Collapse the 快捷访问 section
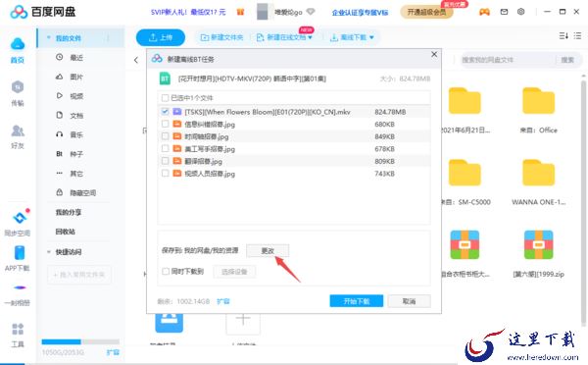 (x=49, y=251)
